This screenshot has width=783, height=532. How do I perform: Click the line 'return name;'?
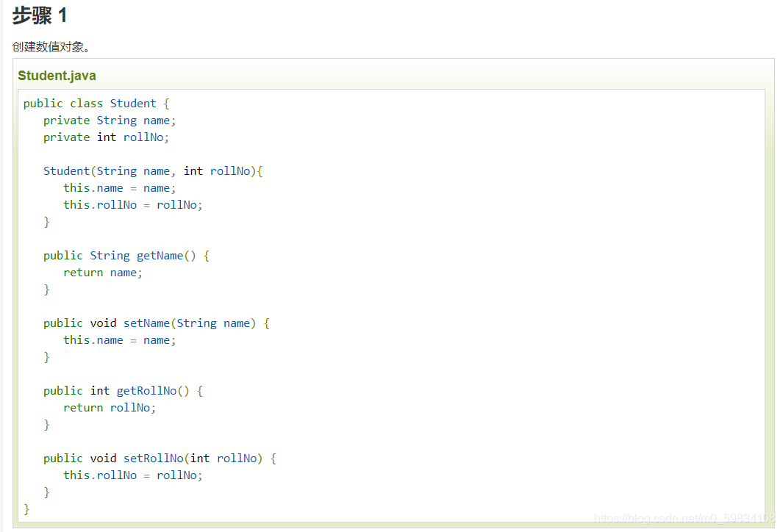(103, 273)
